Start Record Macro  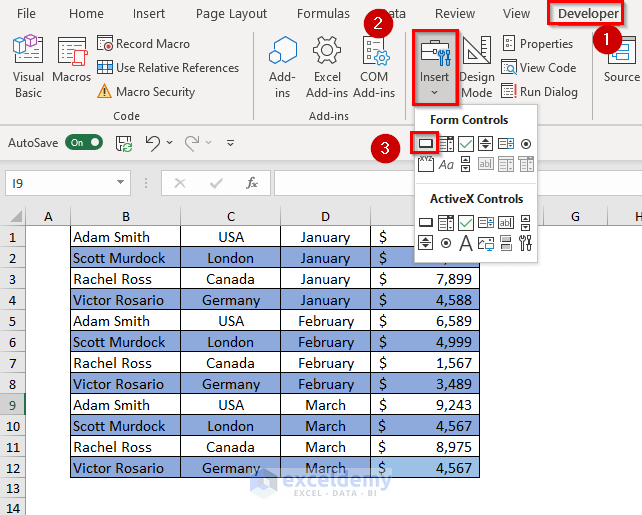click(143, 43)
